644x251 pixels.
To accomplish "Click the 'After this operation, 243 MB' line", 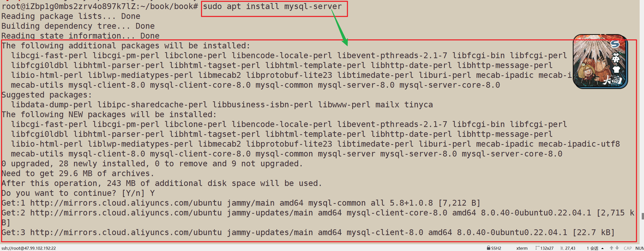I will (x=162, y=183).
